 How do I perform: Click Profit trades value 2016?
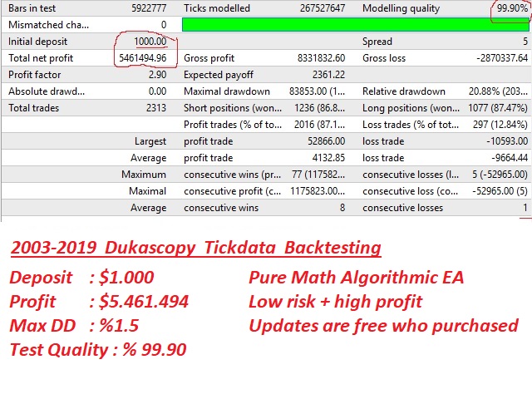(x=319, y=125)
